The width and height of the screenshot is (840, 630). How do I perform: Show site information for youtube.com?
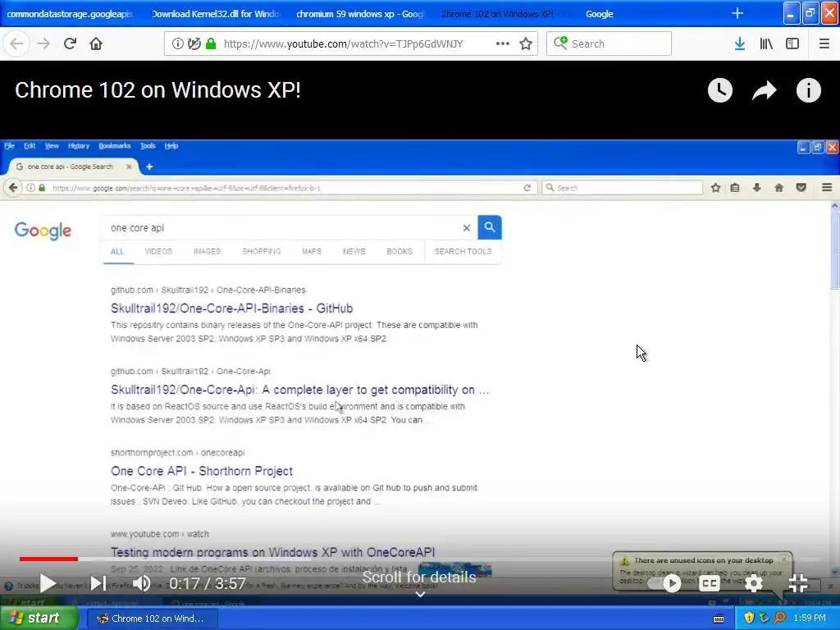(177, 43)
